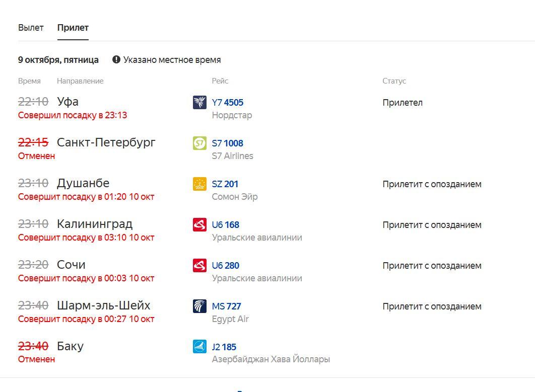Click the '9 октября, пятница' date heading
Image resolution: width=535 pixels, height=392 pixels.
pyautogui.click(x=58, y=60)
